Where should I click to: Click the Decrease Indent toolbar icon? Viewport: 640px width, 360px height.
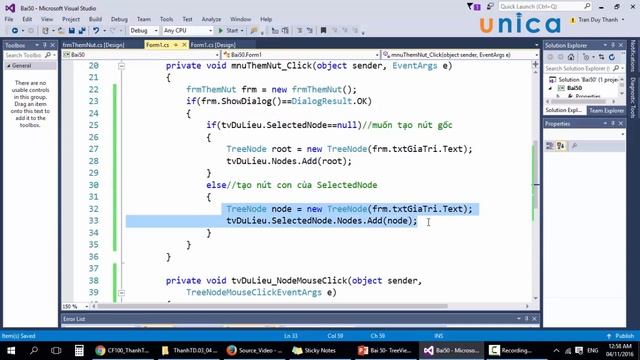[x=299, y=31]
